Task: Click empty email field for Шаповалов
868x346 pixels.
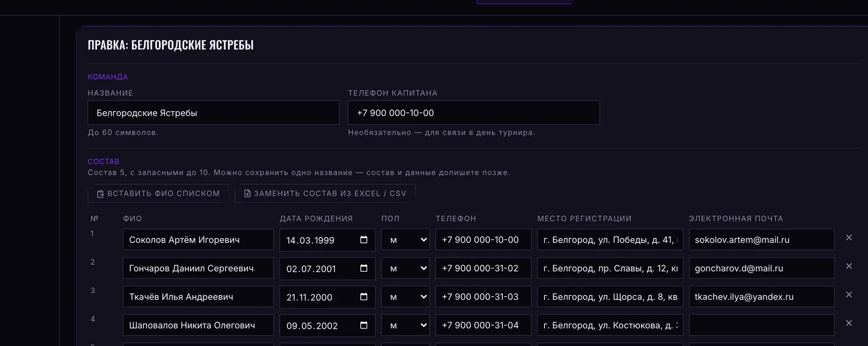Action: 762,325
